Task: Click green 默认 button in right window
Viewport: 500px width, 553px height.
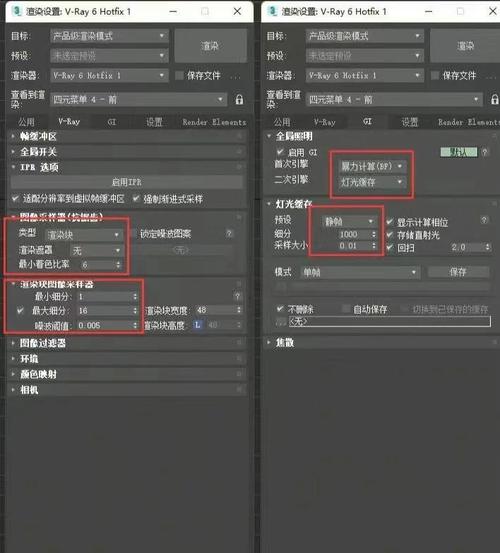Action: point(458,152)
